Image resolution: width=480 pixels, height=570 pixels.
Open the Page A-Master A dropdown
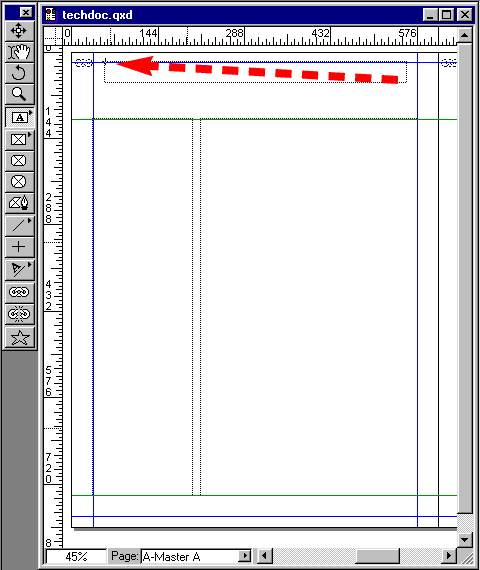point(245,556)
